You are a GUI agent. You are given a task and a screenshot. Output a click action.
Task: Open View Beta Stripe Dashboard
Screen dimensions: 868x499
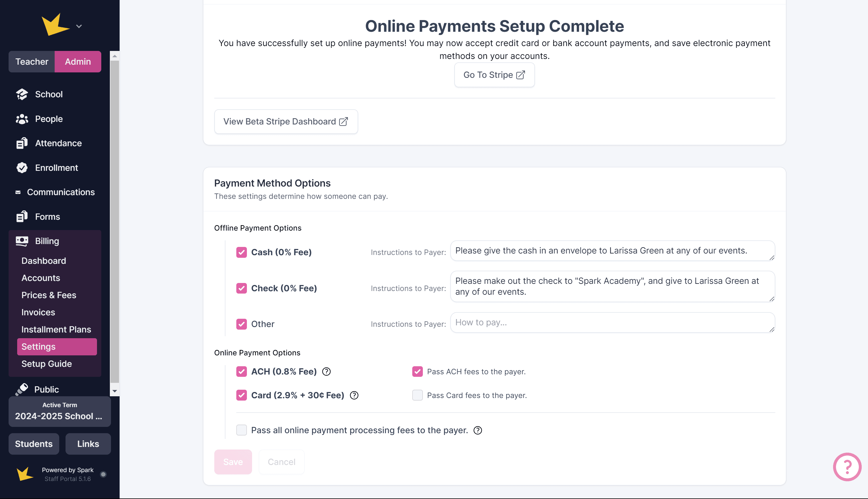(286, 122)
